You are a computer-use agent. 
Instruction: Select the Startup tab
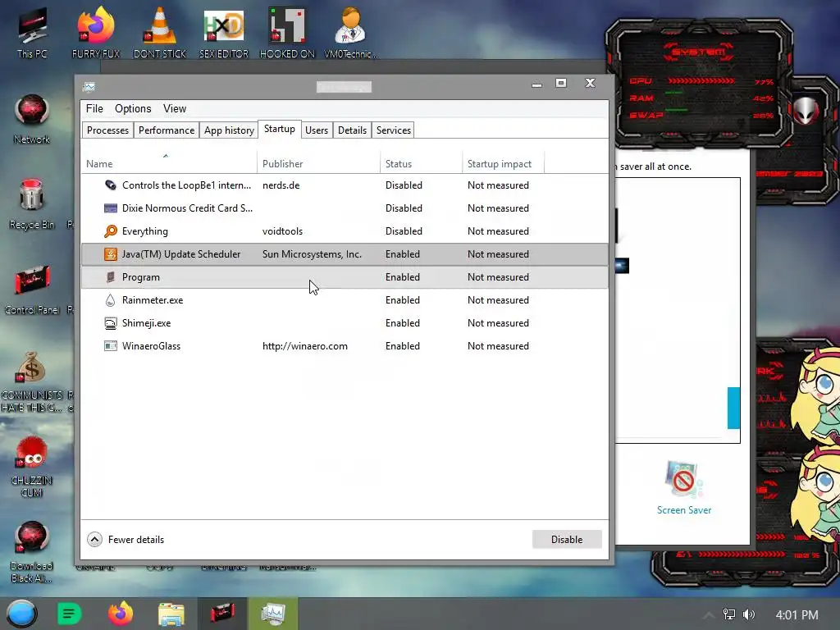click(280, 129)
